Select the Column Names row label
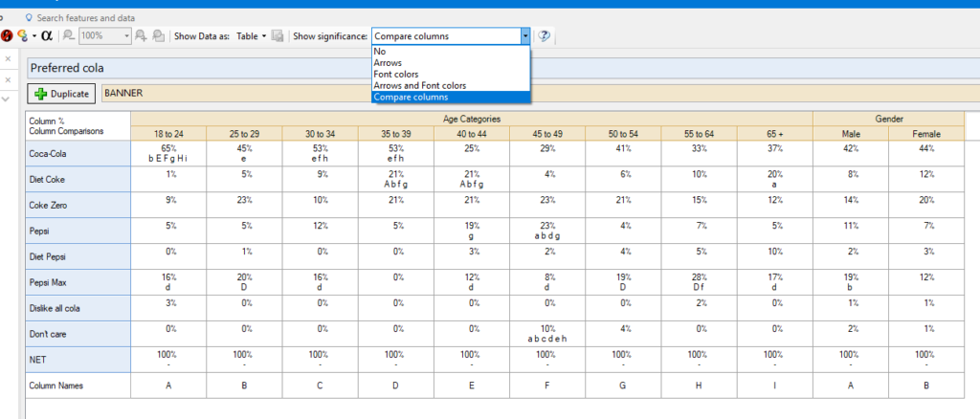This screenshot has width=980, height=419. [x=78, y=386]
